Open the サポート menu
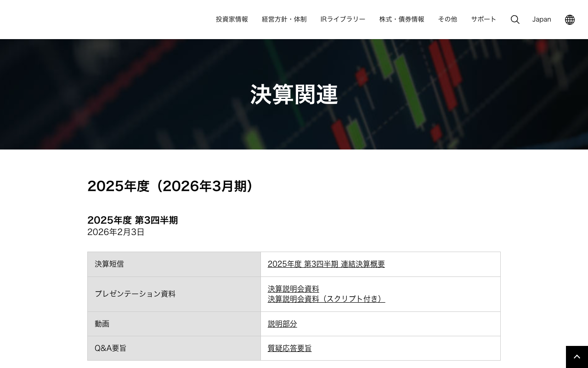The image size is (588, 368). click(483, 19)
